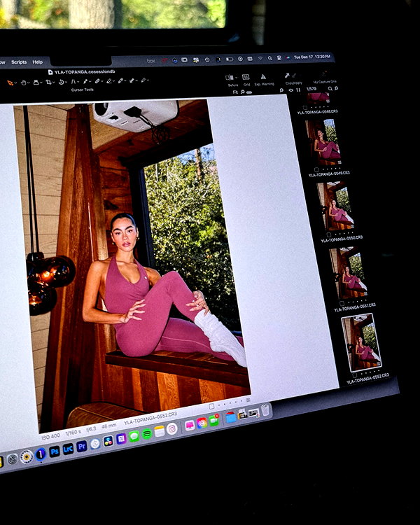Open Premiere Pro from the Dock
Viewport: 420px width, 525px height.
[x=81, y=447]
